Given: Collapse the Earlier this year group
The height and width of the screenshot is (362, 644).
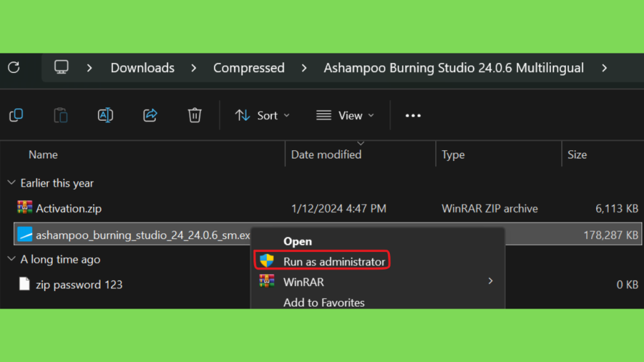Looking at the screenshot, I should (11, 183).
